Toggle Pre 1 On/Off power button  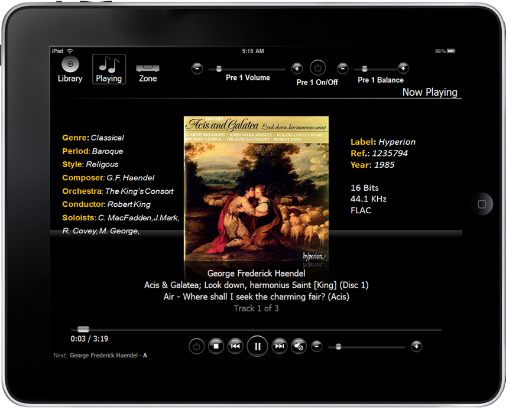point(317,68)
